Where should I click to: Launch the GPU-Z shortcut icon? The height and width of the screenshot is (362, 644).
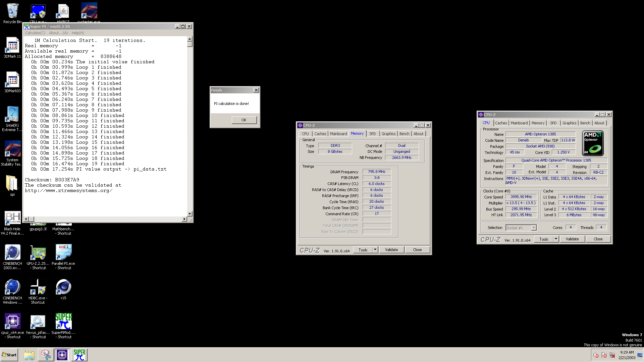tap(38, 257)
